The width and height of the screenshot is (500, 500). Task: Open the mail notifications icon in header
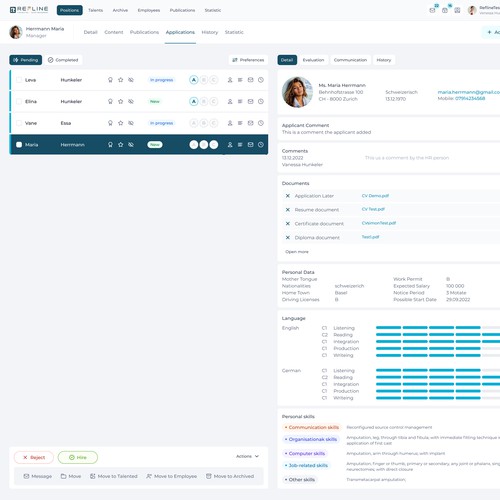[x=432, y=10]
